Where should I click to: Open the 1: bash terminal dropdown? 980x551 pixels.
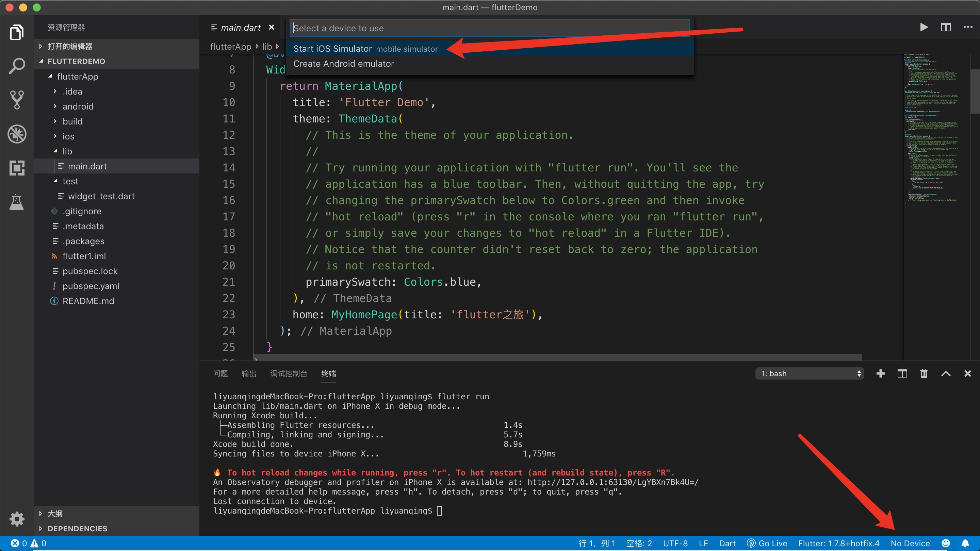click(810, 373)
